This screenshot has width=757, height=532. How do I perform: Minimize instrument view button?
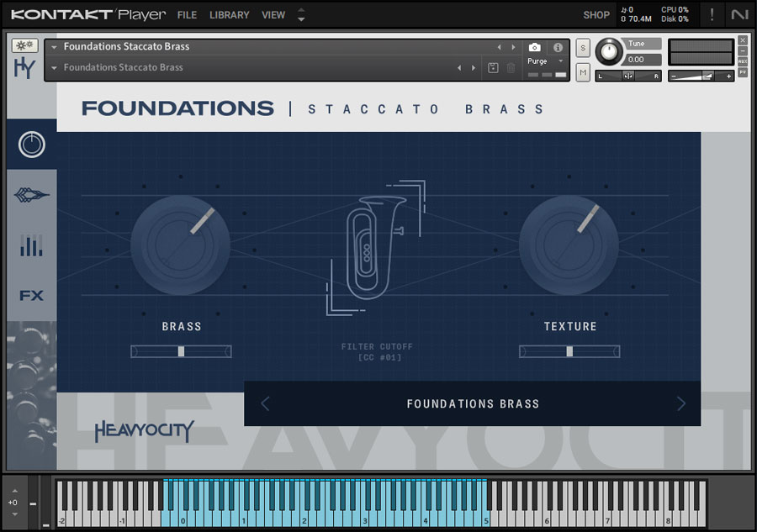(x=743, y=51)
